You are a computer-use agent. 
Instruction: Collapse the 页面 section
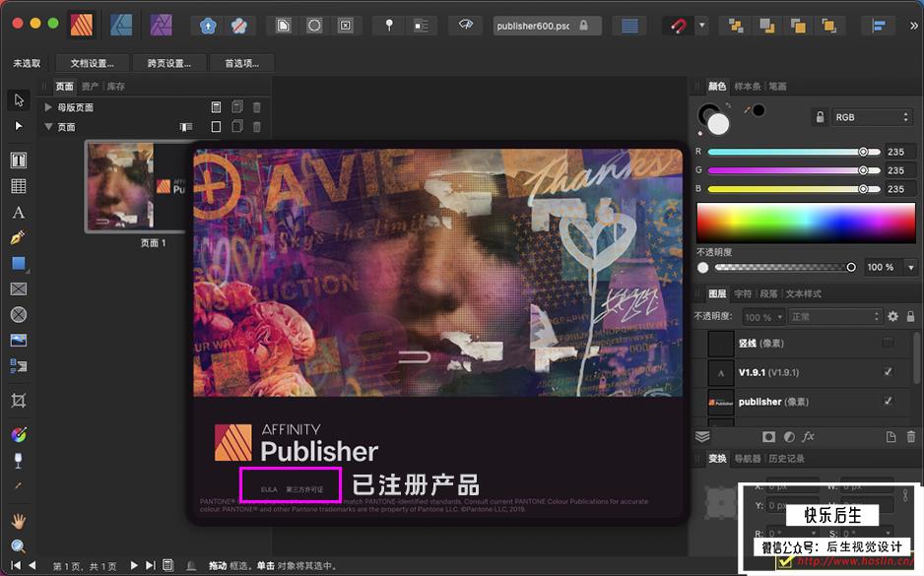tap(48, 127)
